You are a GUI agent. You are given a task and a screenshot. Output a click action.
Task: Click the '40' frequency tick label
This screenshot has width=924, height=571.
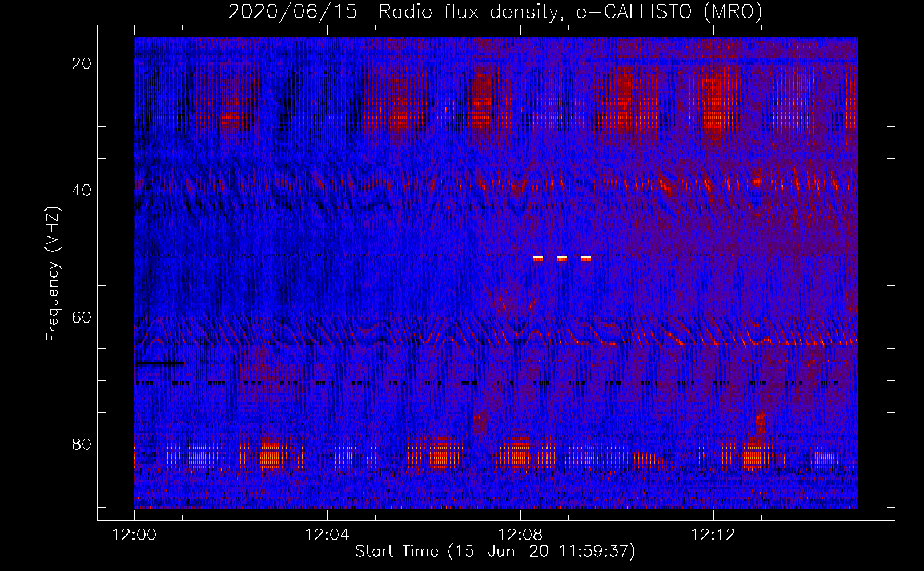click(x=82, y=190)
